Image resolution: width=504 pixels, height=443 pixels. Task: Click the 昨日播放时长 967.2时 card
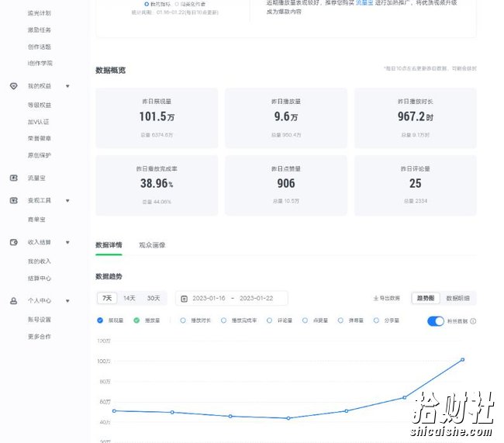click(416, 118)
